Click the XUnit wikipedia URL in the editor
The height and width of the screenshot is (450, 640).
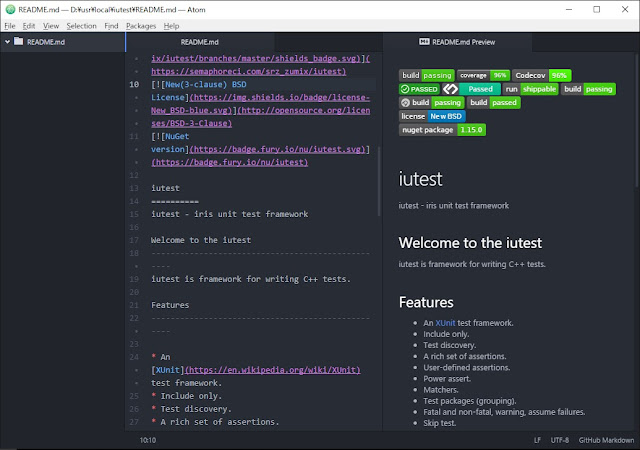(x=273, y=370)
